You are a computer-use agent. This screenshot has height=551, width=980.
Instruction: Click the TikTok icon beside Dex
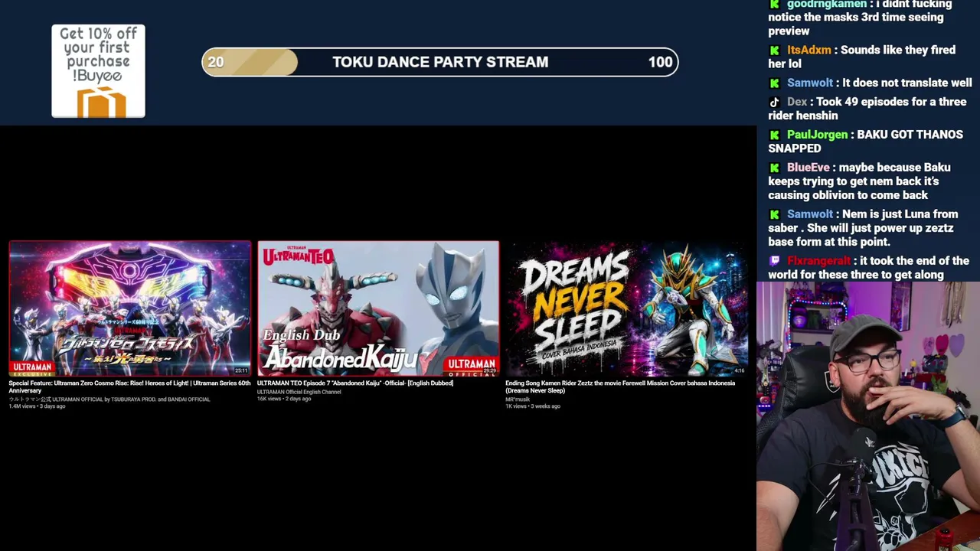pyautogui.click(x=774, y=103)
